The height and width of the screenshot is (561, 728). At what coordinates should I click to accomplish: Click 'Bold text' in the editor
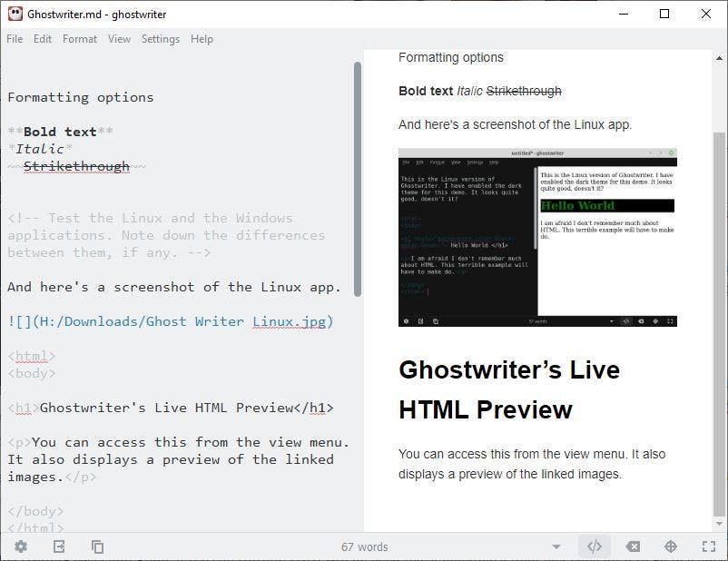60,132
